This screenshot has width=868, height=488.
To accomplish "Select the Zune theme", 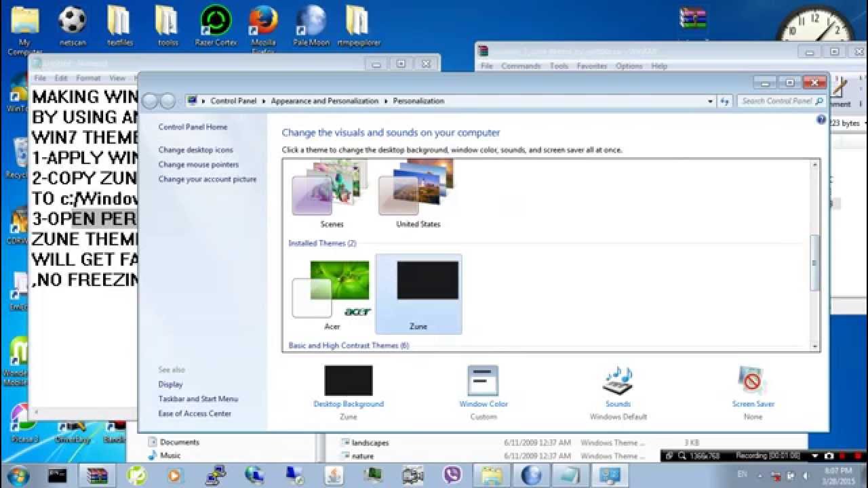I will point(418,294).
